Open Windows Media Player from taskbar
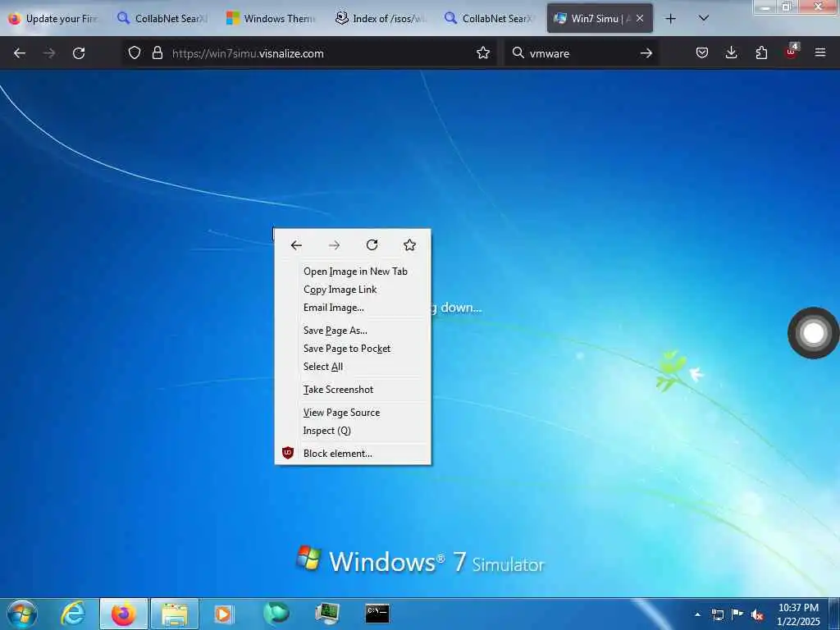The height and width of the screenshot is (630, 840). [223, 614]
